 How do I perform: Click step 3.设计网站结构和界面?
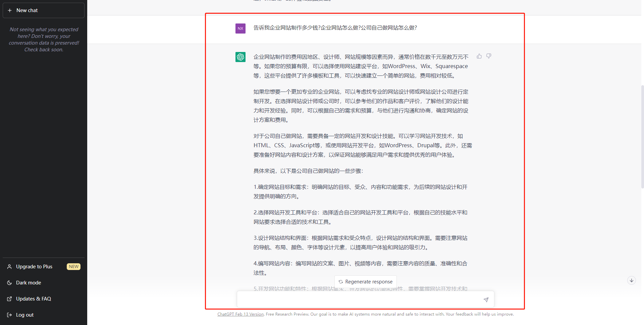tap(361, 243)
